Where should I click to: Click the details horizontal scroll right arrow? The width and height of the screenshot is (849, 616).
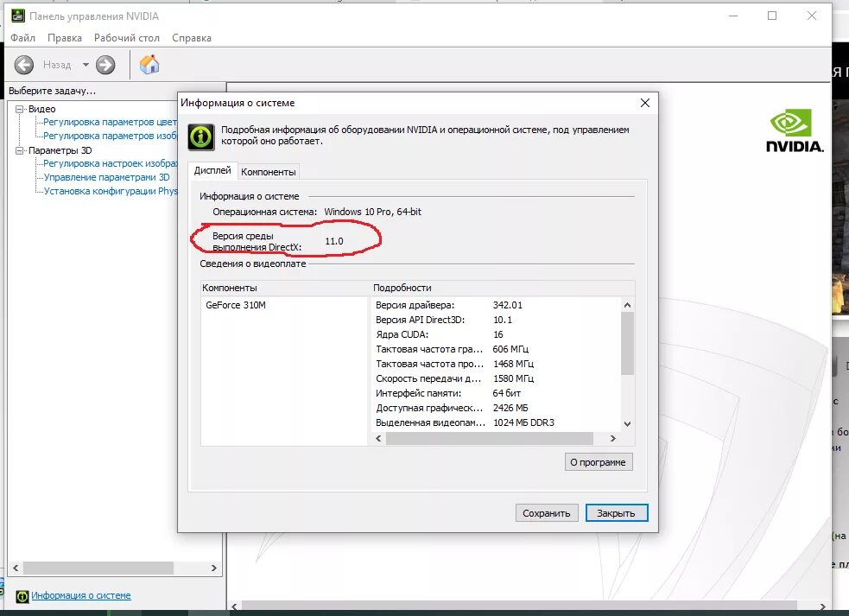click(x=613, y=438)
